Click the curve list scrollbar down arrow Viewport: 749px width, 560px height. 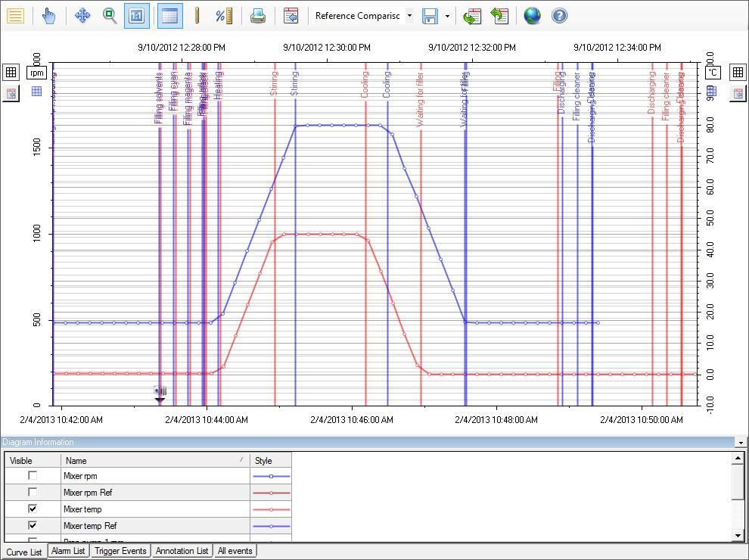pyautogui.click(x=738, y=536)
